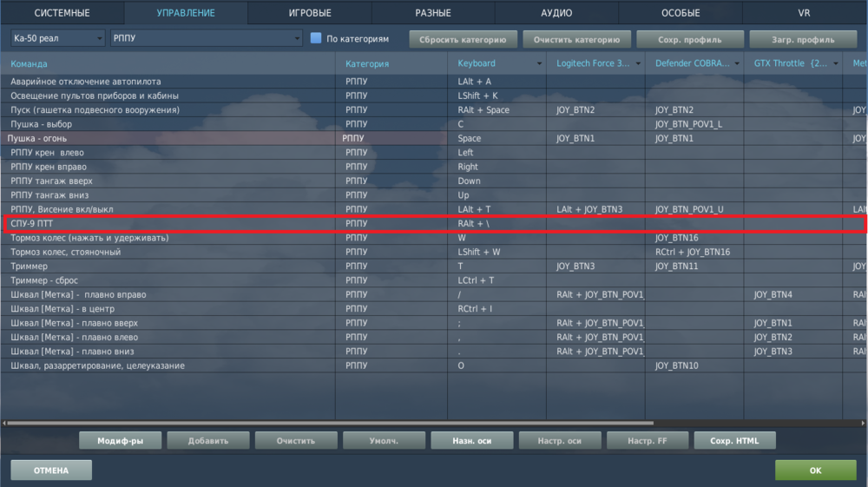Click the Space keyboard binding cell
The width and height of the screenshot is (868, 487).
coord(496,138)
